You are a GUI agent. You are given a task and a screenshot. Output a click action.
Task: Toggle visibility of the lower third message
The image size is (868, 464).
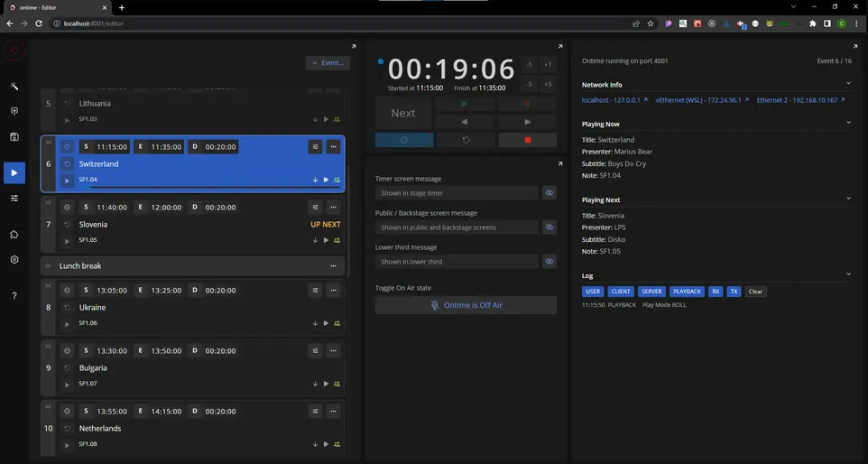549,262
